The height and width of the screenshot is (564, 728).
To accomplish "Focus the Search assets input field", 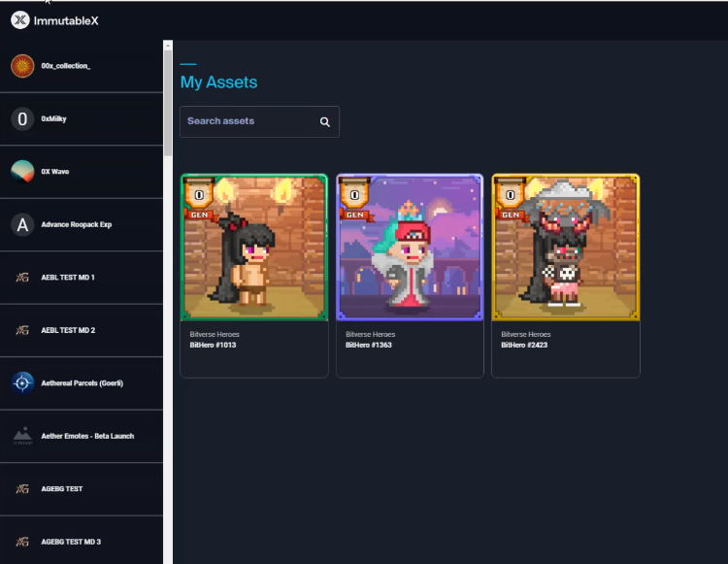I will coord(259,121).
